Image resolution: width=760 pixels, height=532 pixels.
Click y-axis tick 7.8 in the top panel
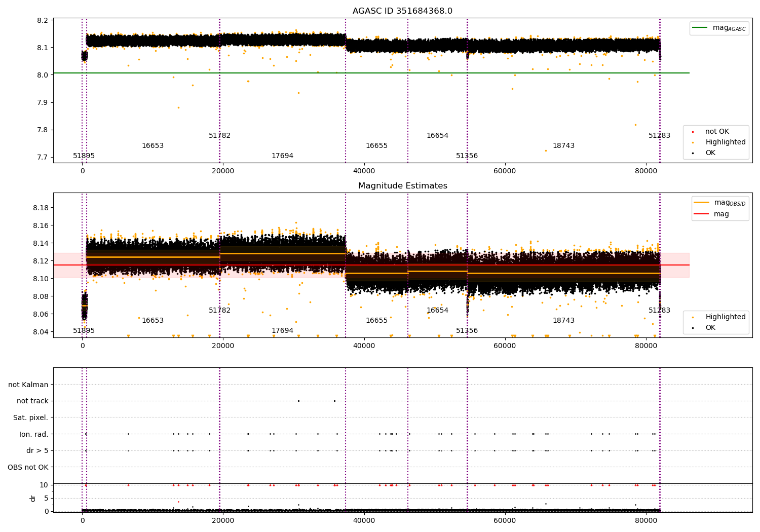tap(43, 130)
